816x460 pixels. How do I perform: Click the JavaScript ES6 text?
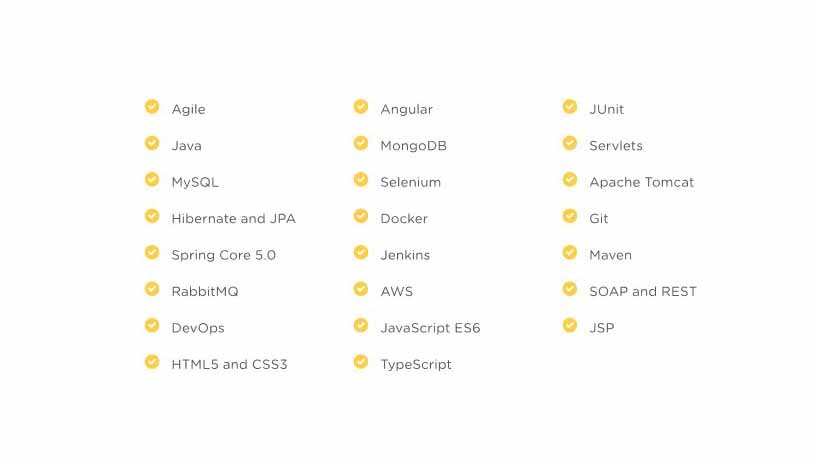click(x=430, y=328)
